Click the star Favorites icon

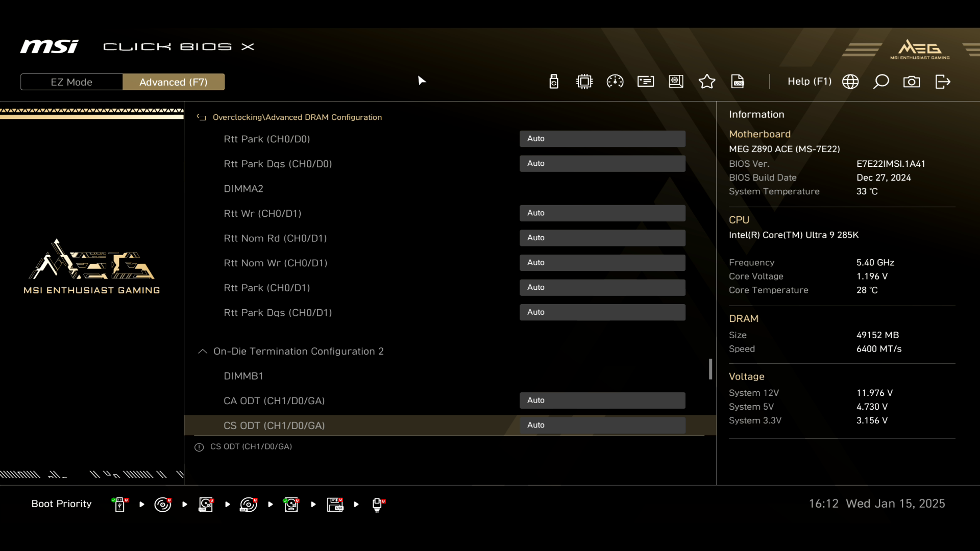pyautogui.click(x=707, y=82)
